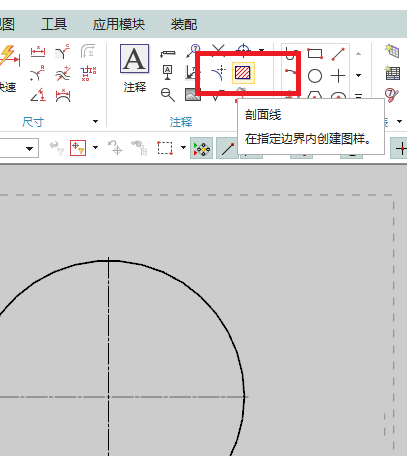Screen dimensions: 407x456
Task: Select the arc sketch tool
Action: coord(291,73)
